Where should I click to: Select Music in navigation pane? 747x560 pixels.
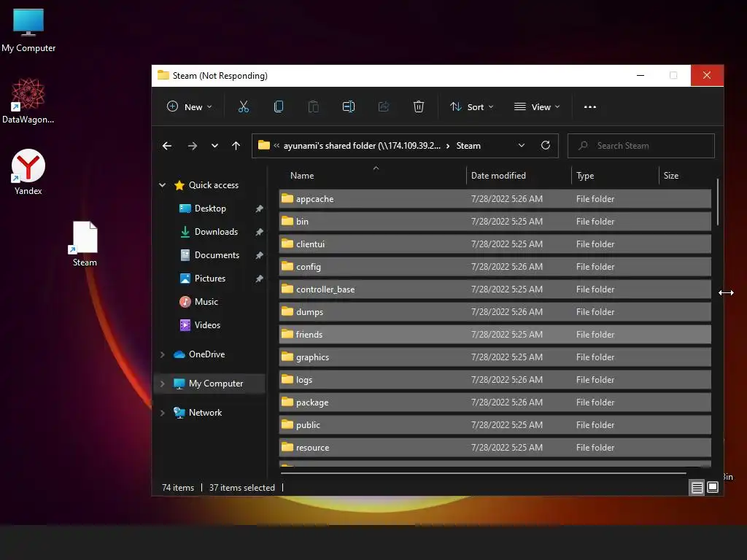pos(206,302)
